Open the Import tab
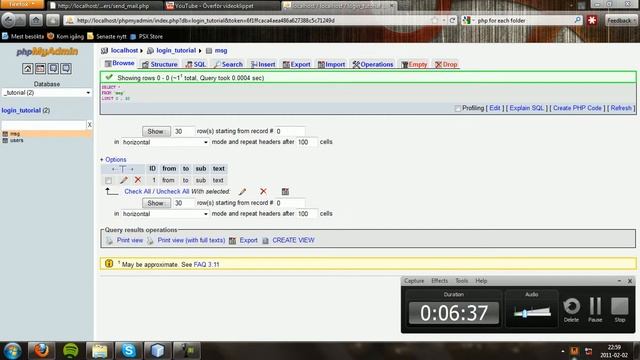The image size is (640, 360). click(x=331, y=64)
